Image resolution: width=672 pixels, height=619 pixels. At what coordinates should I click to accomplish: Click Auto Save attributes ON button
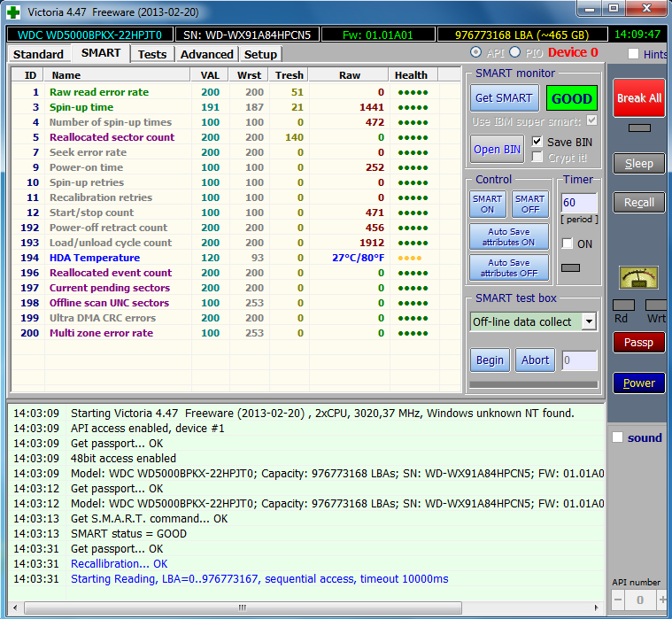click(509, 236)
